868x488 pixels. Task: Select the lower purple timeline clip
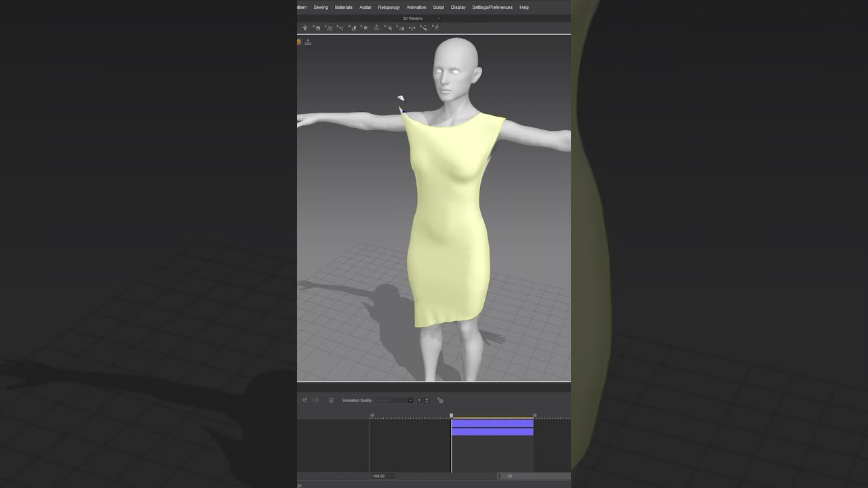(x=492, y=432)
